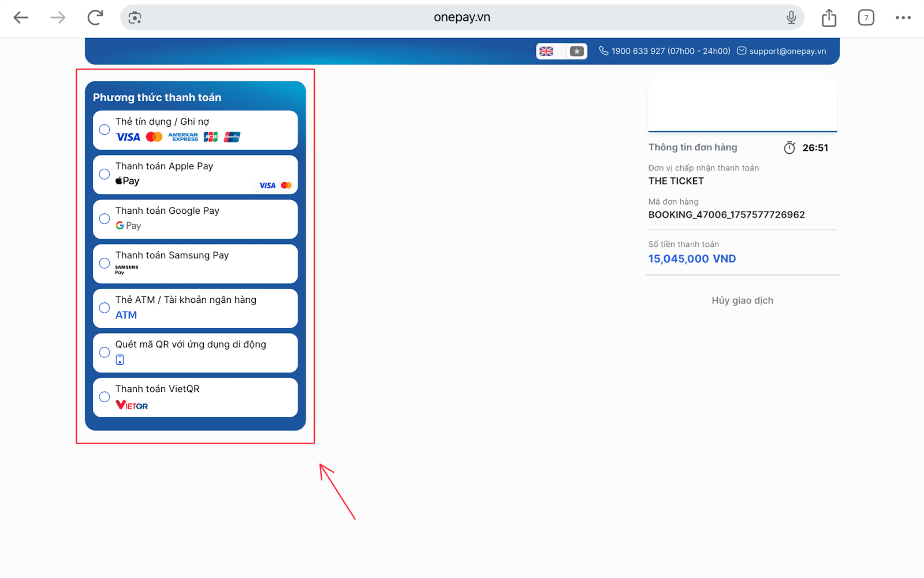This screenshot has width=924, height=578.
Task: Select the credit/debit card radio button
Action: click(105, 129)
